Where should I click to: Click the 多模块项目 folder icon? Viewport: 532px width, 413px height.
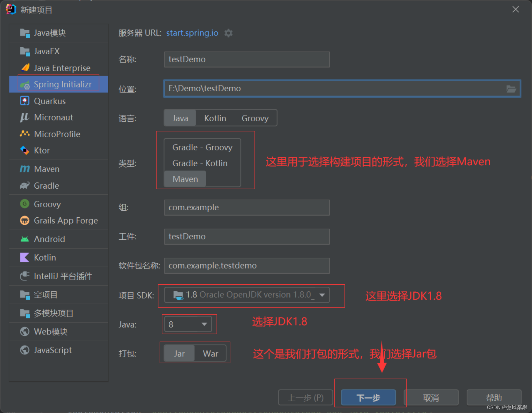click(25, 313)
